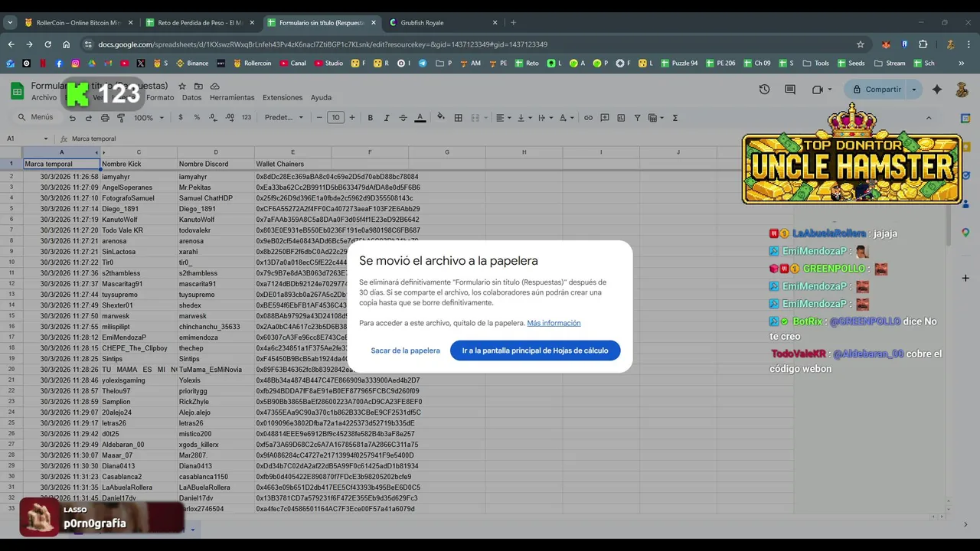Screen dimensions: 980x551
Task: Open the Archivo menu
Action: coord(44,98)
